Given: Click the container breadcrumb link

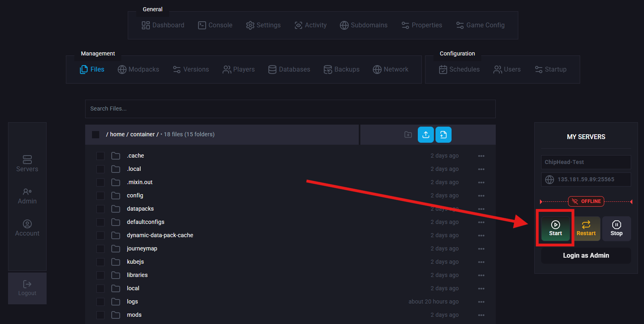Looking at the screenshot, I should pos(142,134).
